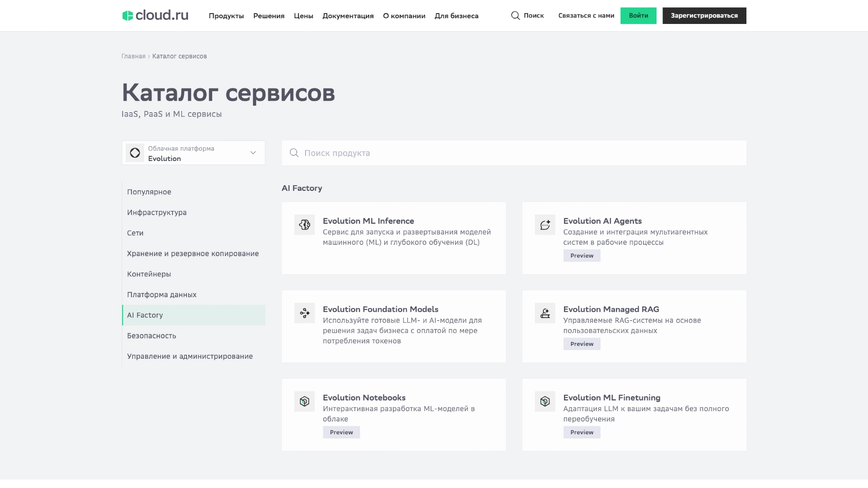Click the Evolution ML Finetuning icon

pos(545,401)
